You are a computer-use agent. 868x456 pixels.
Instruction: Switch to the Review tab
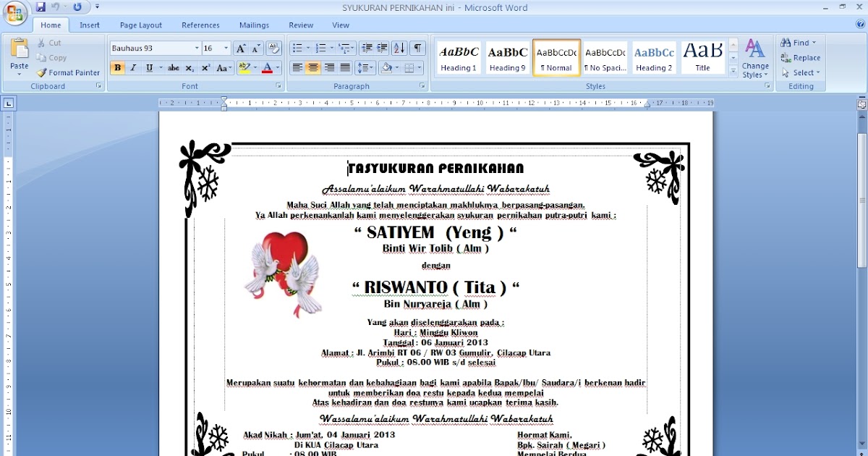coord(301,25)
